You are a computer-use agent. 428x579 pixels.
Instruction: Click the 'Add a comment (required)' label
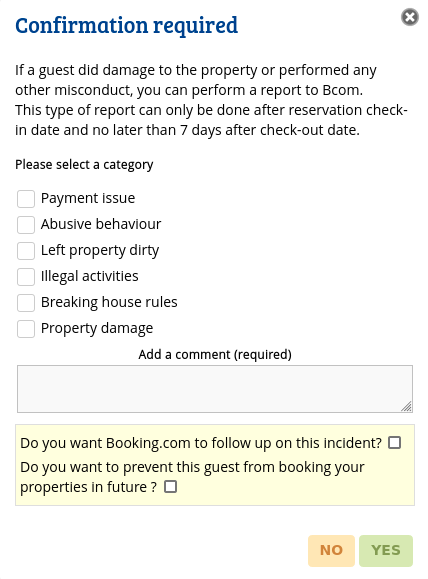point(215,354)
